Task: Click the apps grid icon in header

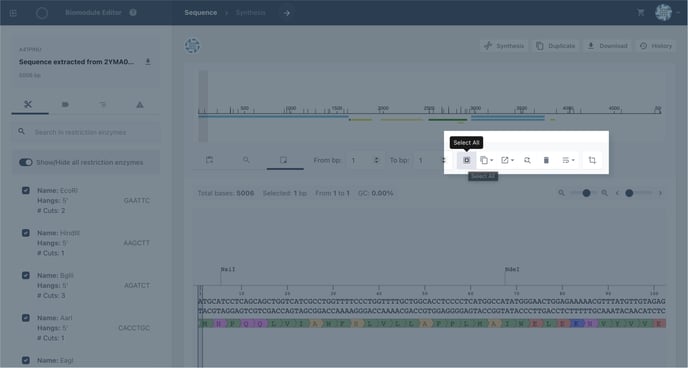Action: [13, 13]
